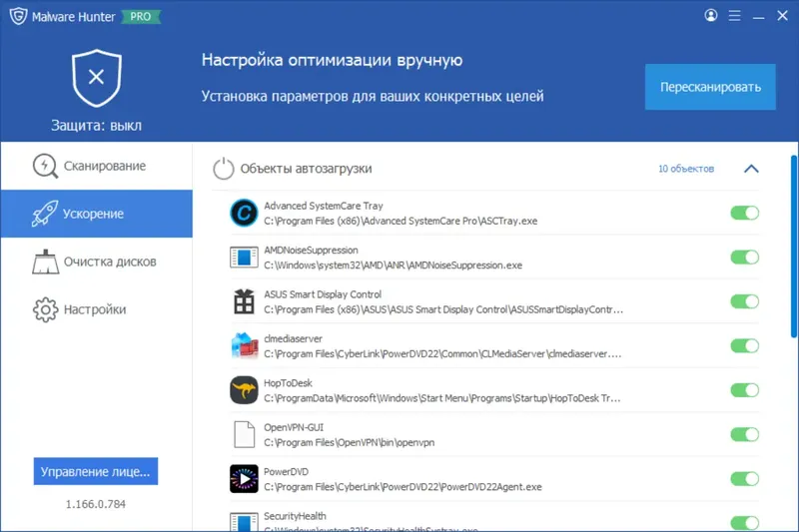The image size is (799, 532).
Task: Click the clmediaserver app icon
Action: [244, 345]
